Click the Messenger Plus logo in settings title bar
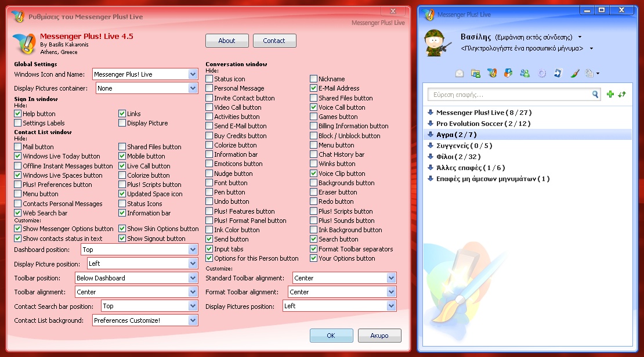The image size is (644, 357). (x=19, y=16)
